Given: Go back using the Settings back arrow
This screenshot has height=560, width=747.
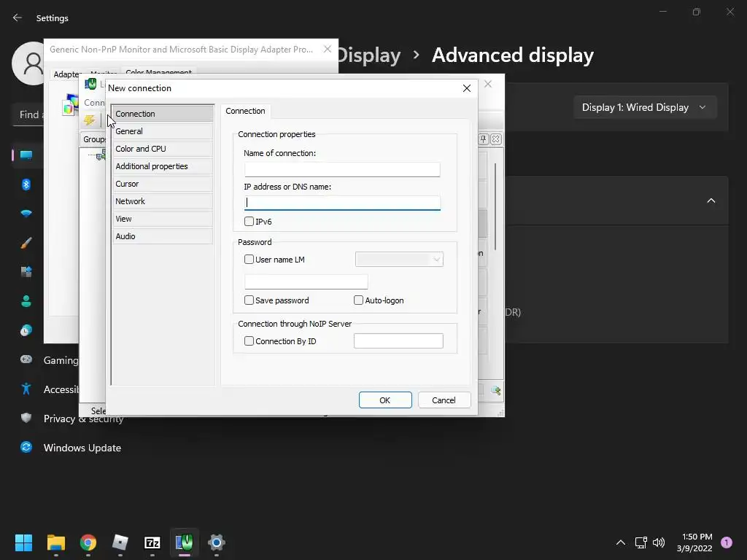Looking at the screenshot, I should (18, 17).
